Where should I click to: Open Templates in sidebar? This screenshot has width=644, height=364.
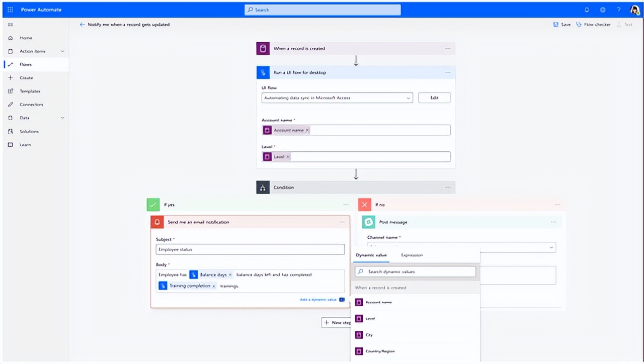[30, 91]
